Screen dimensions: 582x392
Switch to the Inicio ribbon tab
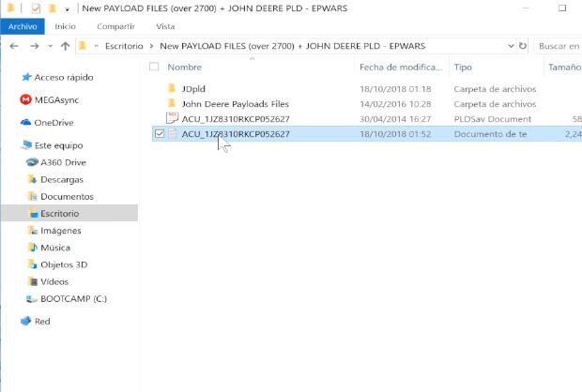(65, 26)
